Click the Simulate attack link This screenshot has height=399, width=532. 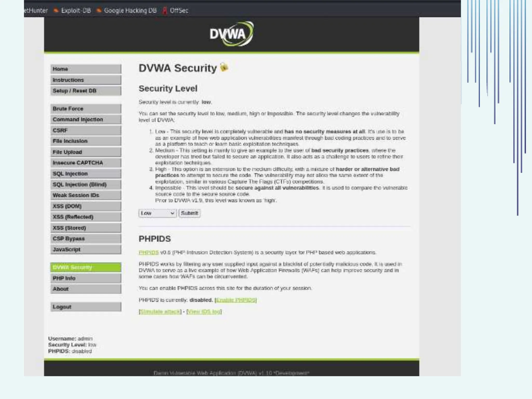[160, 311]
